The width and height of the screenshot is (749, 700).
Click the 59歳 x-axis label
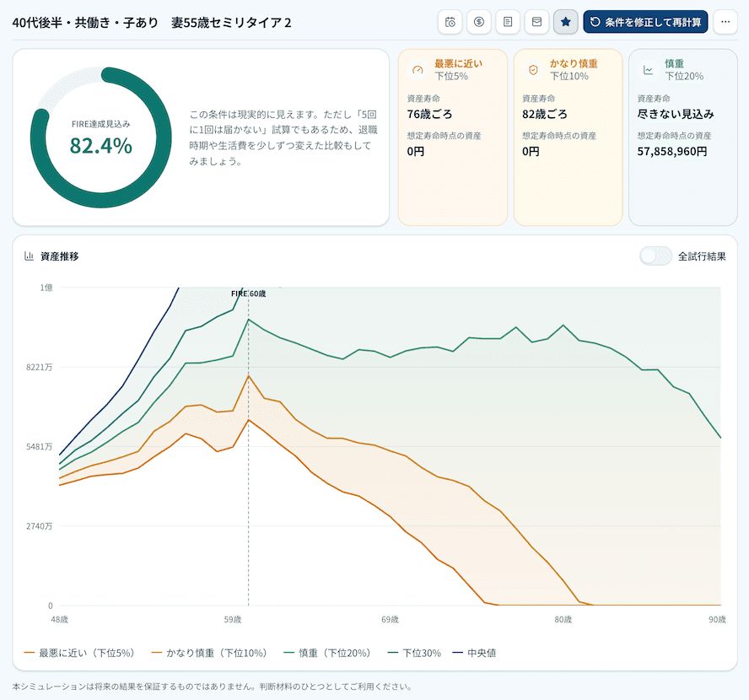click(x=233, y=619)
